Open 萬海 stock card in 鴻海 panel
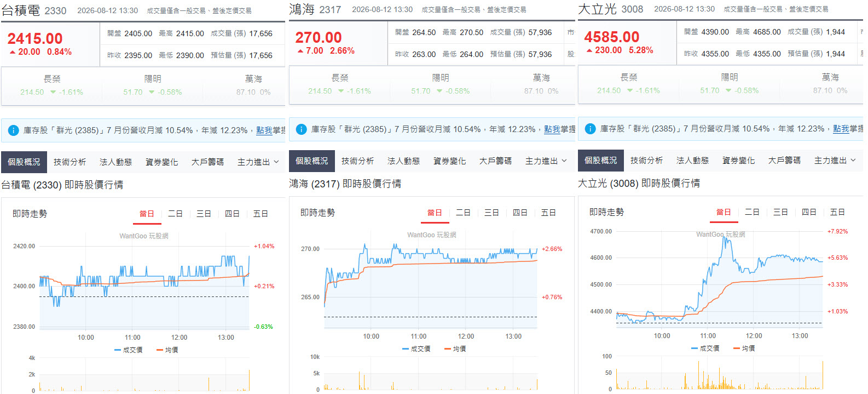Image resolution: width=868 pixels, height=394 pixels. click(541, 84)
